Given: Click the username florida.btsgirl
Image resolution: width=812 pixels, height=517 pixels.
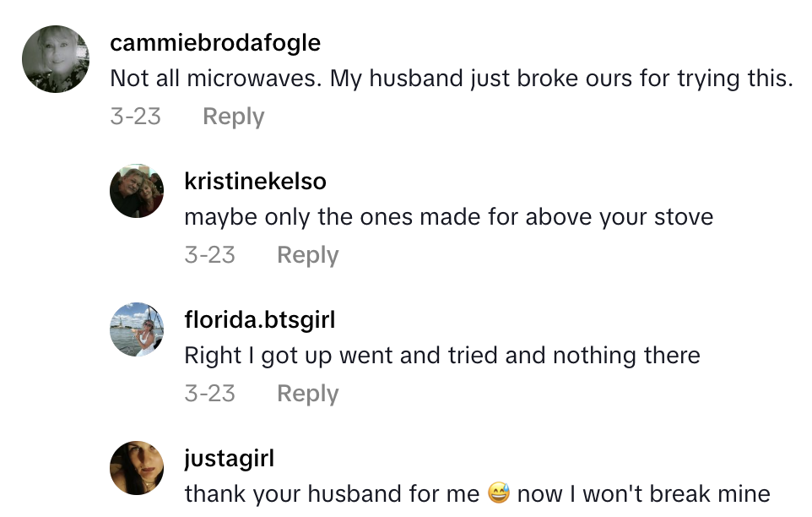Looking at the screenshot, I should tap(258, 319).
